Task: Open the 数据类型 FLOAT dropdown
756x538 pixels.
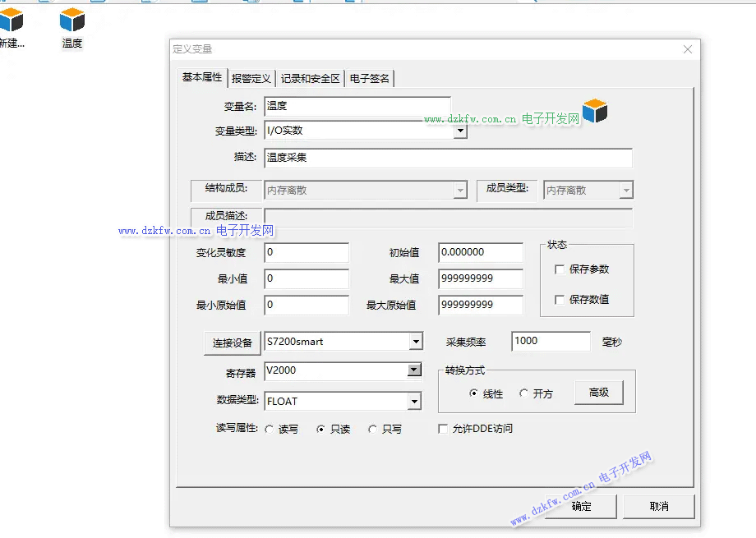Action: [414, 402]
